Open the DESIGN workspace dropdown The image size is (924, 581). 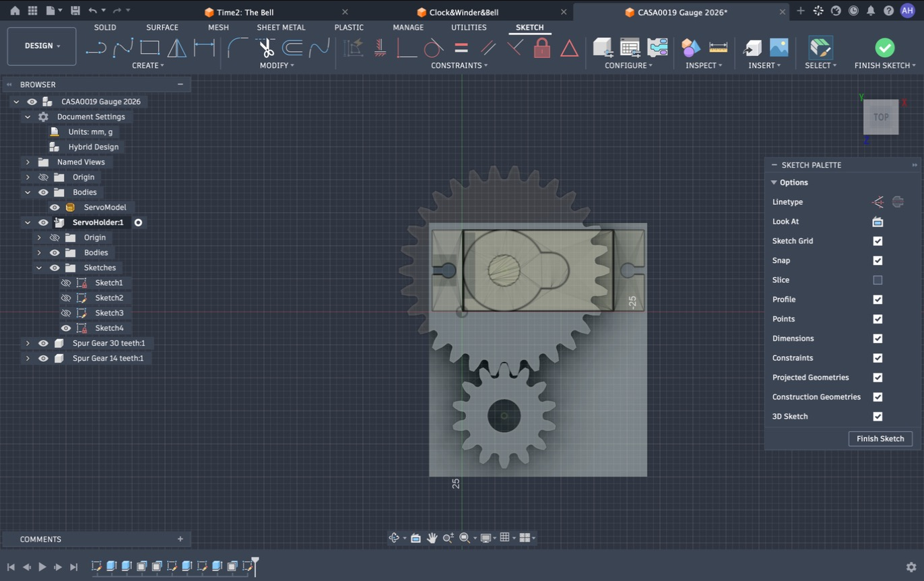pyautogui.click(x=42, y=46)
